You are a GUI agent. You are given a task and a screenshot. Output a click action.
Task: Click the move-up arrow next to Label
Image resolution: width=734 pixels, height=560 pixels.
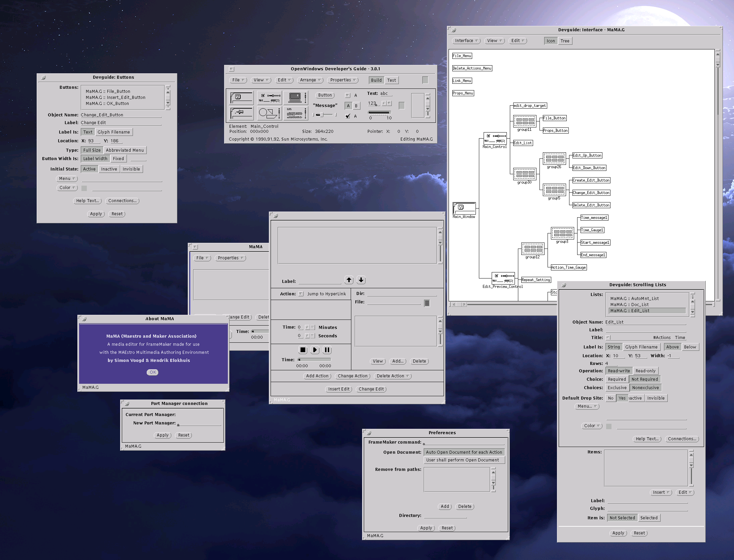(x=349, y=280)
